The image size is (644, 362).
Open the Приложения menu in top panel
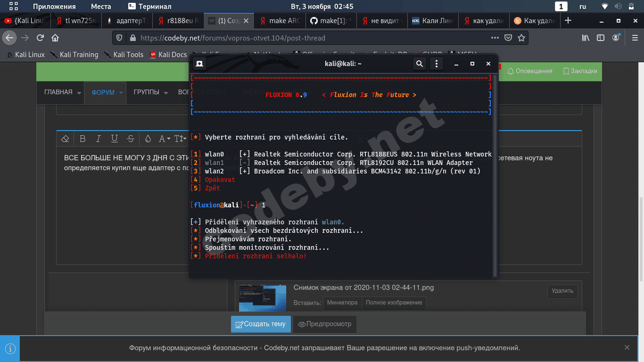point(54,6)
